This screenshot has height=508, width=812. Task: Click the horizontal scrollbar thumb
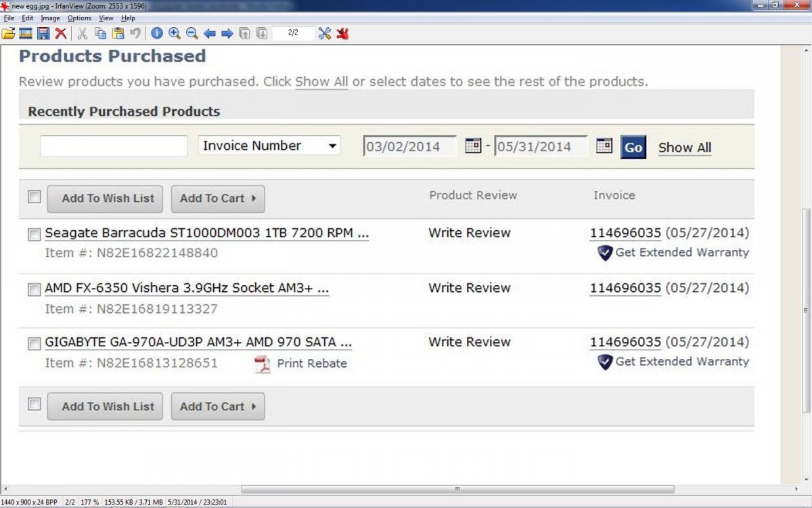(457, 489)
